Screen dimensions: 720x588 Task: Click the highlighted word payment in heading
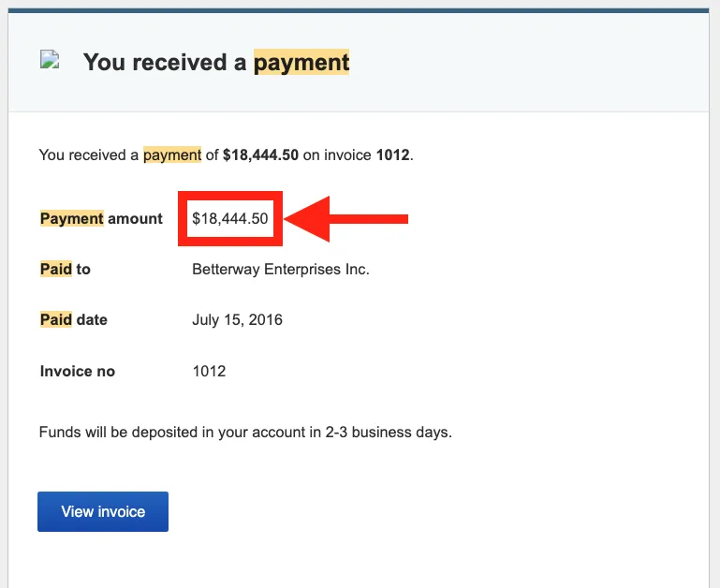(x=301, y=62)
